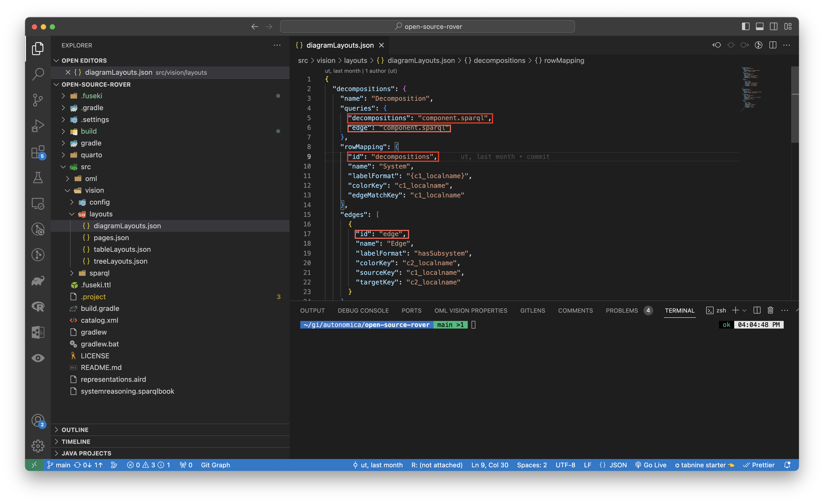Click the editor vertical scrollbar

(795, 105)
